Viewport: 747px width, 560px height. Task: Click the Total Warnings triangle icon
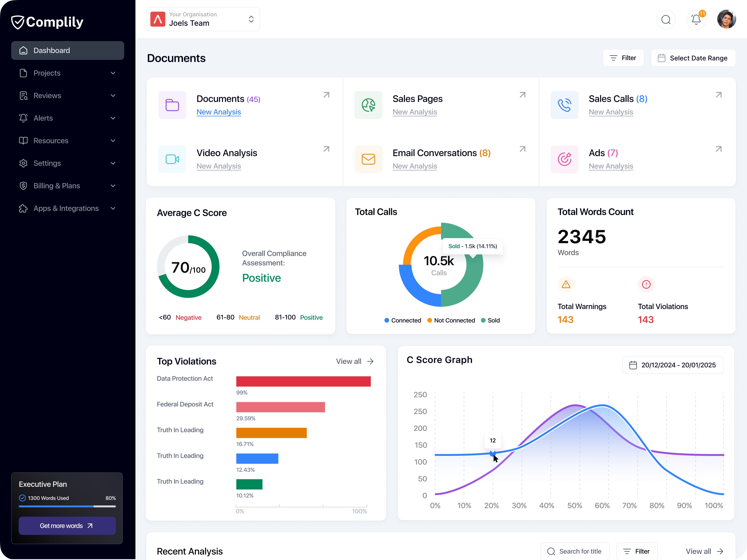[x=566, y=285]
